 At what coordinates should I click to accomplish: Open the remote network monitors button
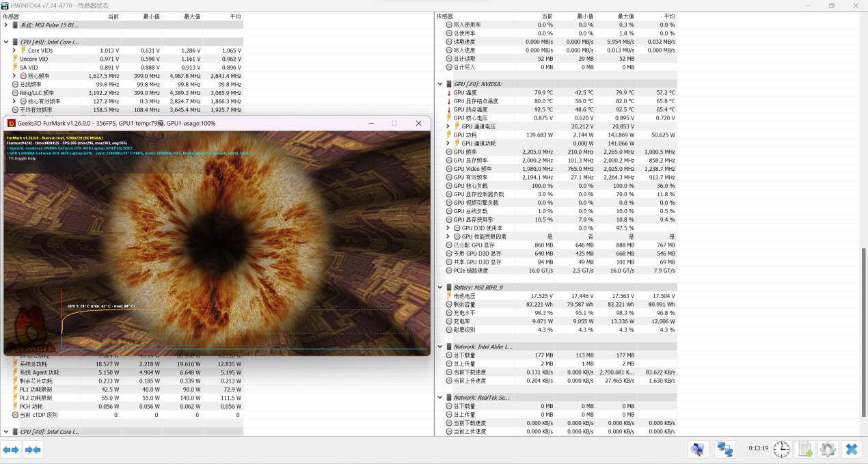click(725, 449)
